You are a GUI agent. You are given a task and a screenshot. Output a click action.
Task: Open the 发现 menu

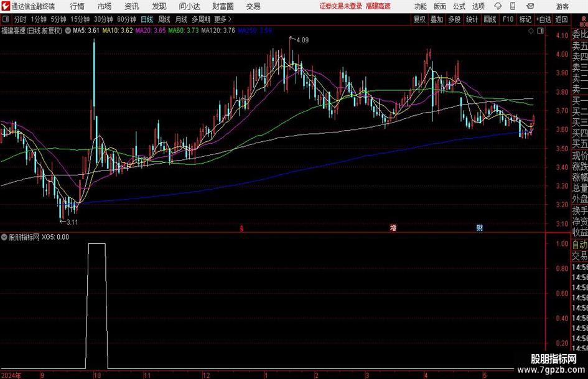click(x=159, y=6)
